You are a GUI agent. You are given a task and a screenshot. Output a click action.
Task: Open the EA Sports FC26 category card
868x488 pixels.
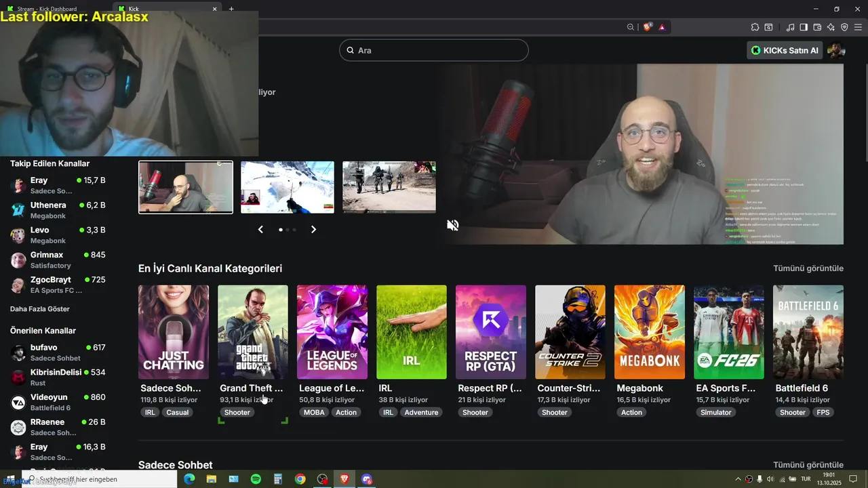point(729,332)
